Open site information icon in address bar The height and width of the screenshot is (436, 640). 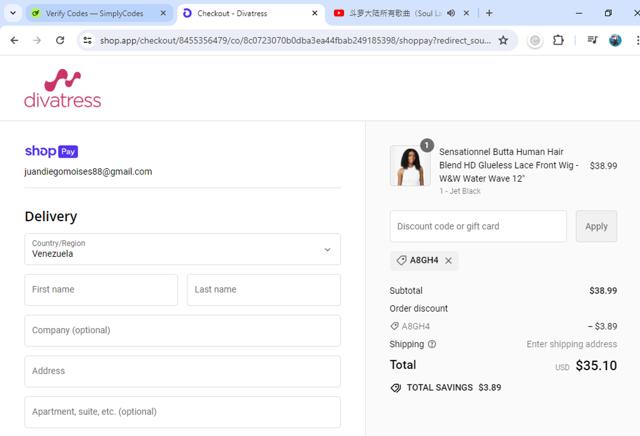click(87, 40)
